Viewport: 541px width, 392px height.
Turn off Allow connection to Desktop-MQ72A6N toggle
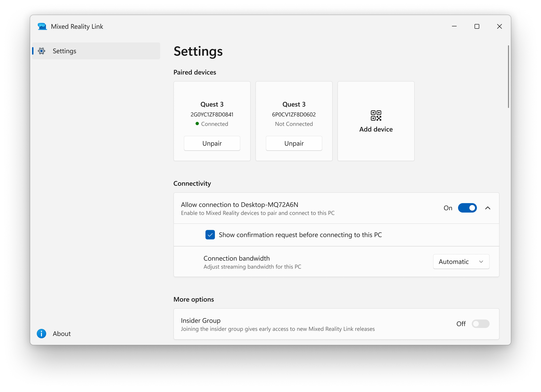pyautogui.click(x=467, y=208)
